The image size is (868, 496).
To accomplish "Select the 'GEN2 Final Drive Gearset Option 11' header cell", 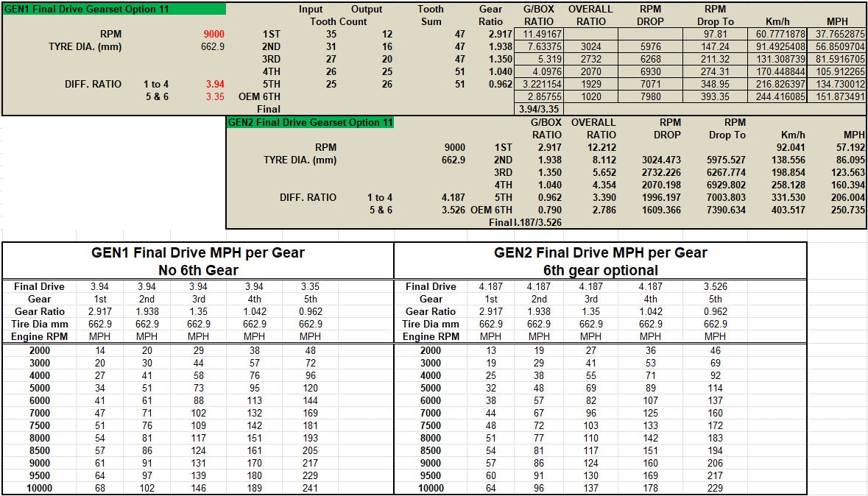I will (x=311, y=122).
